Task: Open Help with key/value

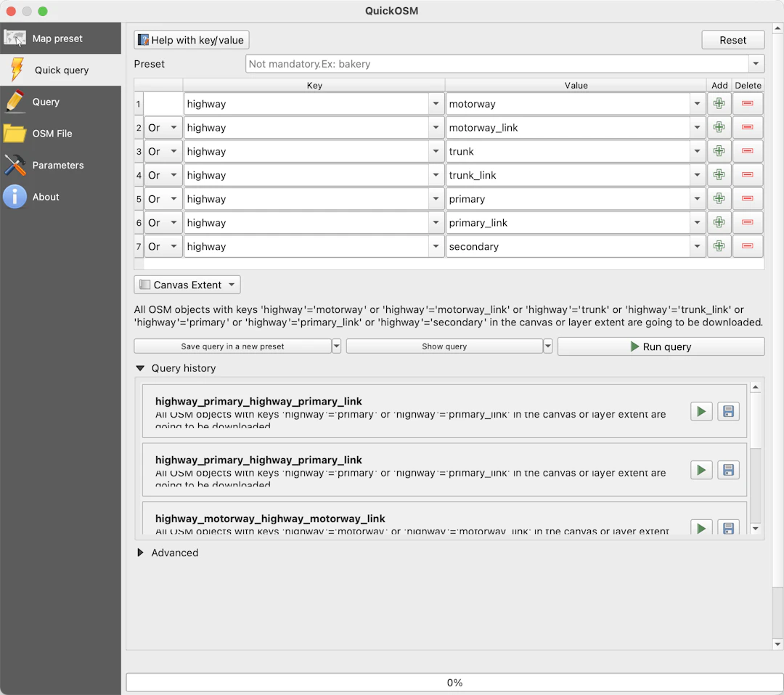Action: [x=192, y=40]
